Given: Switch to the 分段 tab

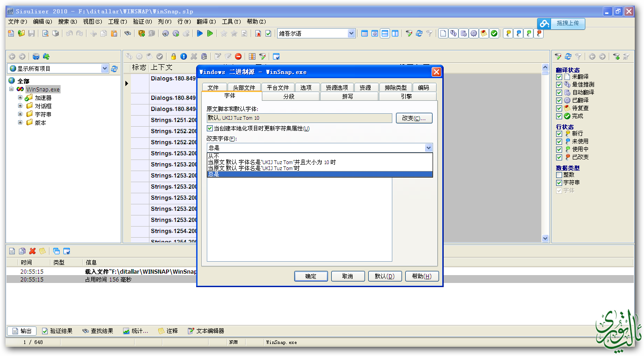Looking at the screenshot, I should point(289,97).
